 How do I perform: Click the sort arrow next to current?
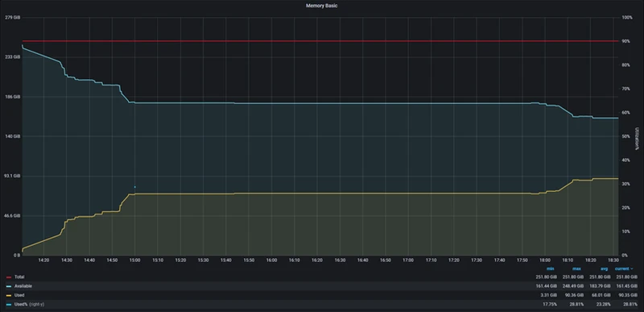click(x=631, y=268)
